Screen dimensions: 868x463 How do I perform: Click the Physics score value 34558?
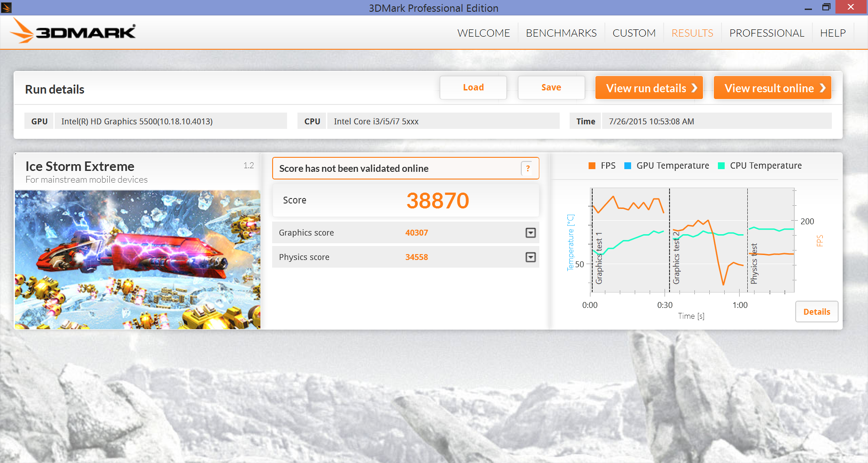(x=416, y=257)
